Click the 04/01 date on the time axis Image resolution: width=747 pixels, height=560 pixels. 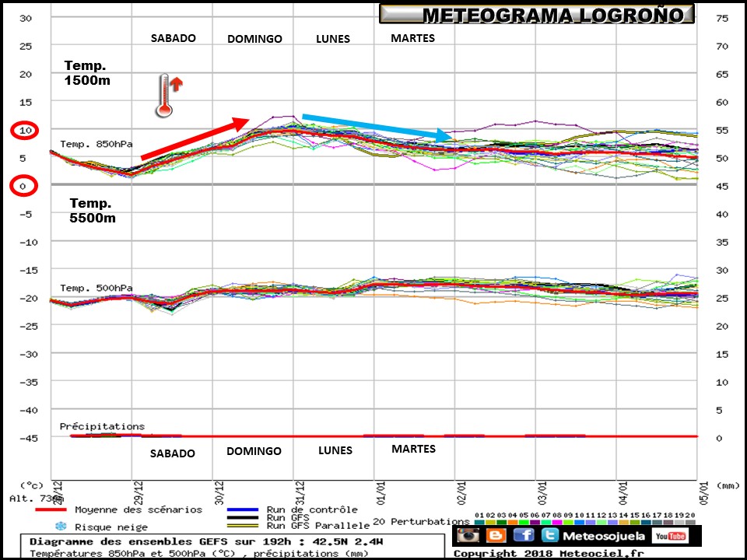tap(623, 493)
